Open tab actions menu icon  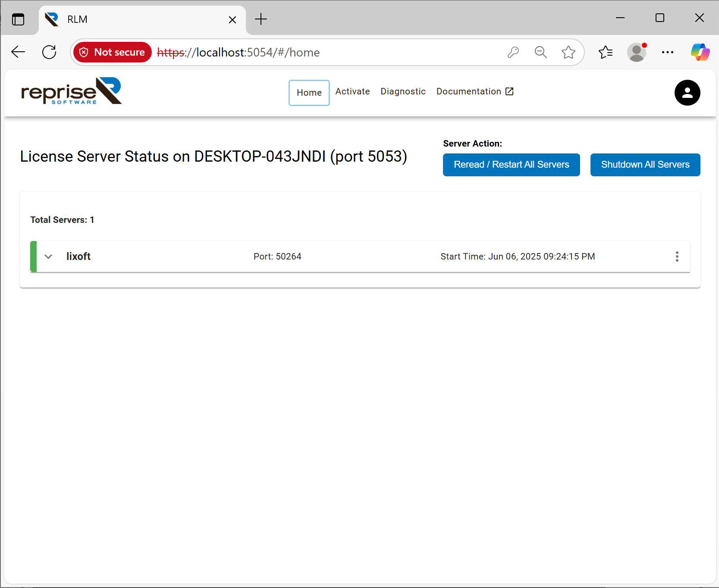(x=18, y=19)
